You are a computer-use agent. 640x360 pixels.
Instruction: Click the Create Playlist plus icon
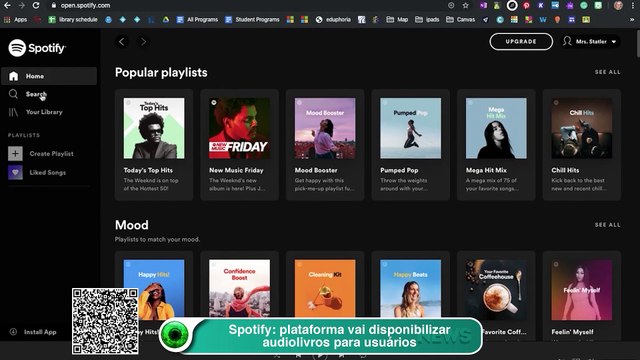(x=15, y=153)
